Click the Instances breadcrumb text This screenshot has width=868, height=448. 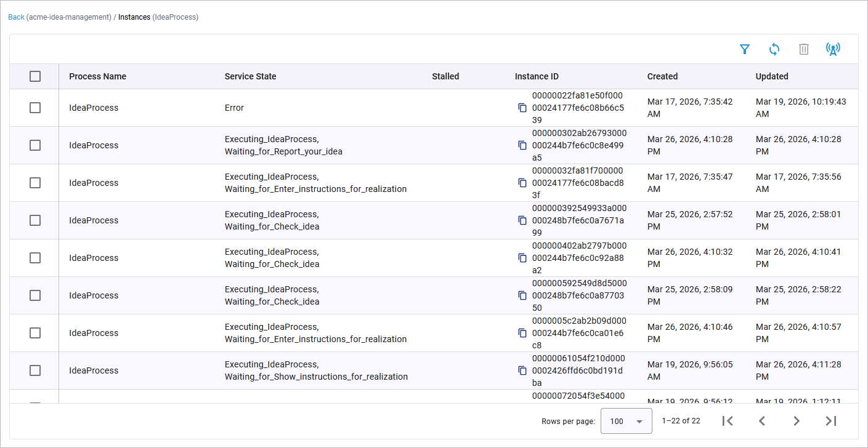pos(134,17)
